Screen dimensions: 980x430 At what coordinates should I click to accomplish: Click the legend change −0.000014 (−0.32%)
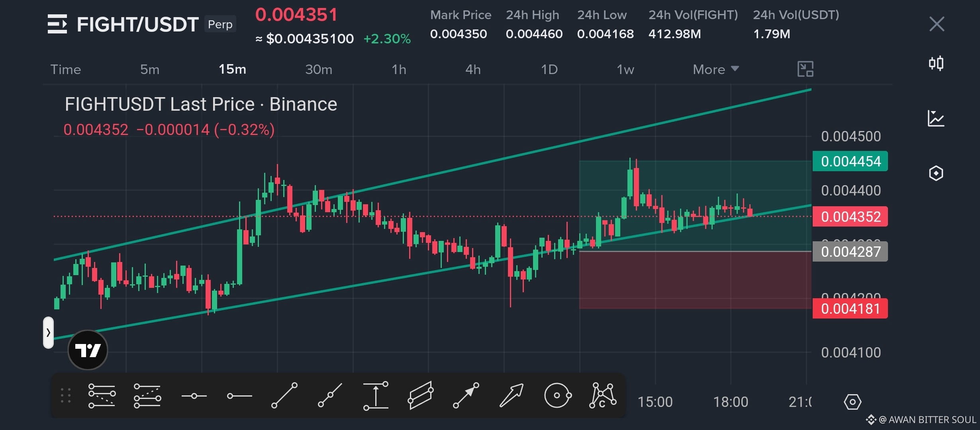(206, 130)
